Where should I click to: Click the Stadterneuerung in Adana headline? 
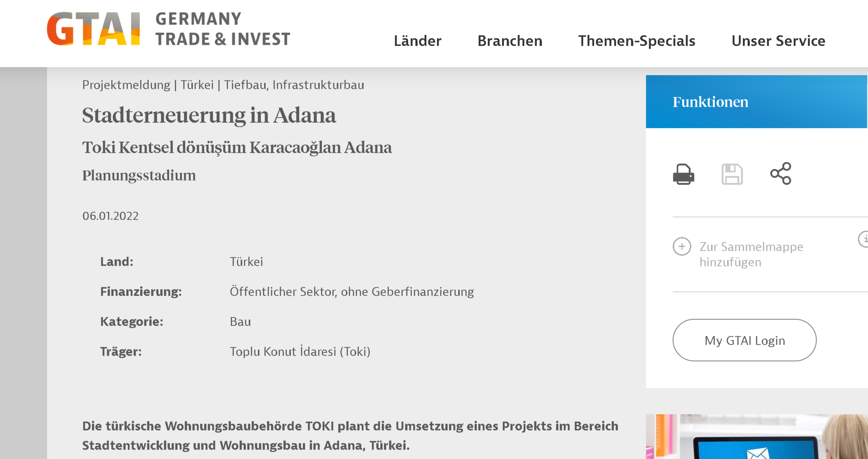point(209,115)
